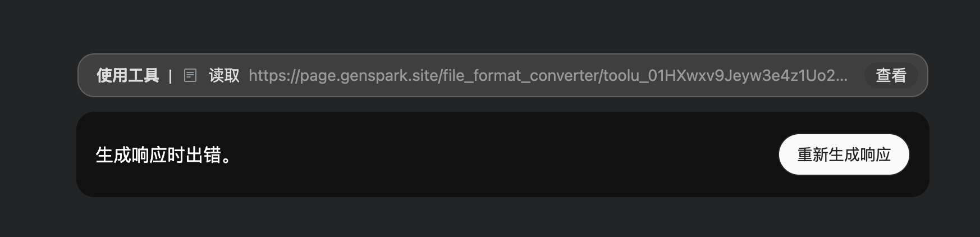Click the read-page icon in tool bar

190,75
